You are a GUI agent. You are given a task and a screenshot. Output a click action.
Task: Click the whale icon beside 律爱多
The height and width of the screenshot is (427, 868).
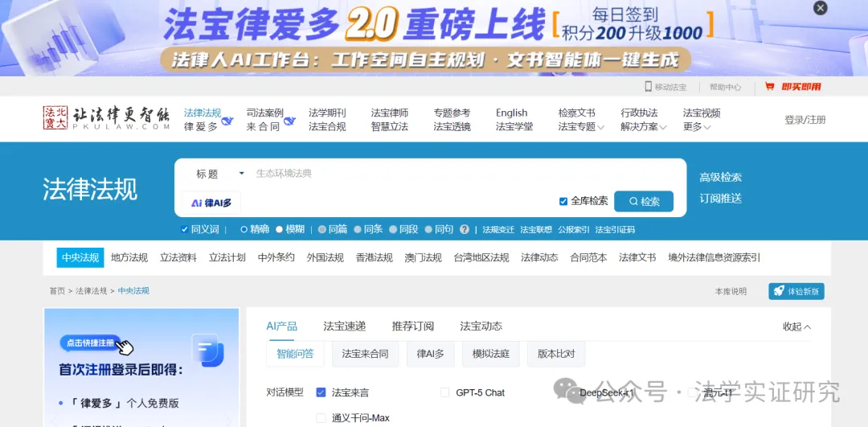(x=227, y=121)
